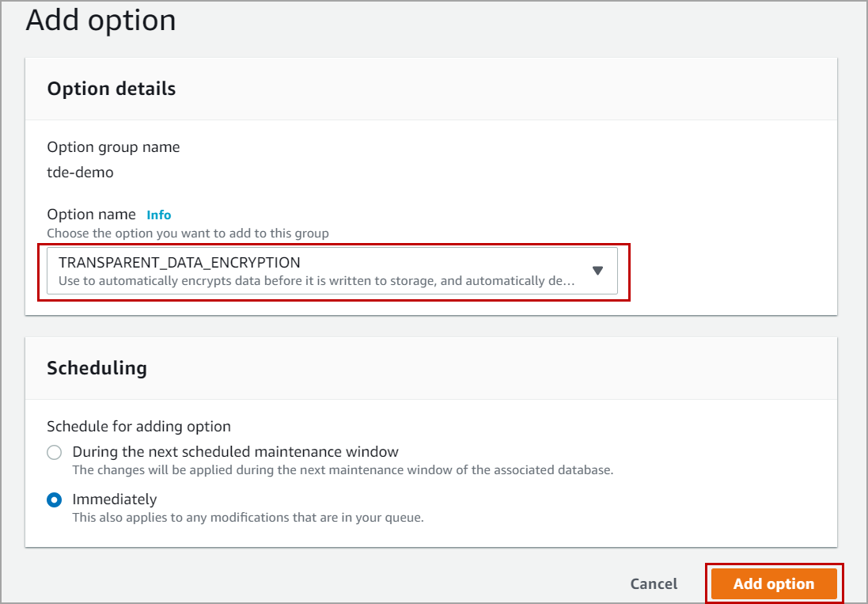Select the Immediately radio button
This screenshot has height=604, width=868.
pyautogui.click(x=54, y=500)
